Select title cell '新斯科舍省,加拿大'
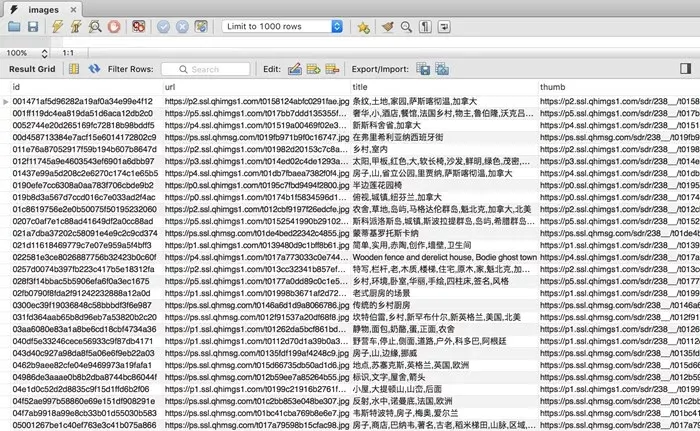The width and height of the screenshot is (700, 431). (x=445, y=126)
